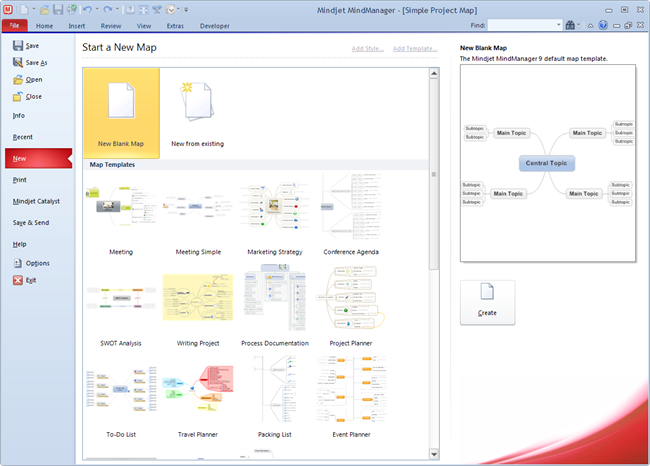Select the highlighted New menu item

(x=39, y=158)
